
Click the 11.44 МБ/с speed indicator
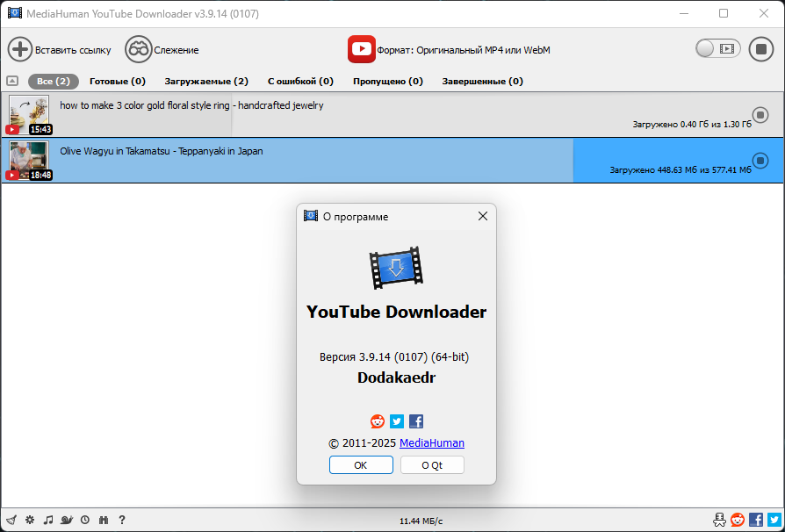point(421,521)
